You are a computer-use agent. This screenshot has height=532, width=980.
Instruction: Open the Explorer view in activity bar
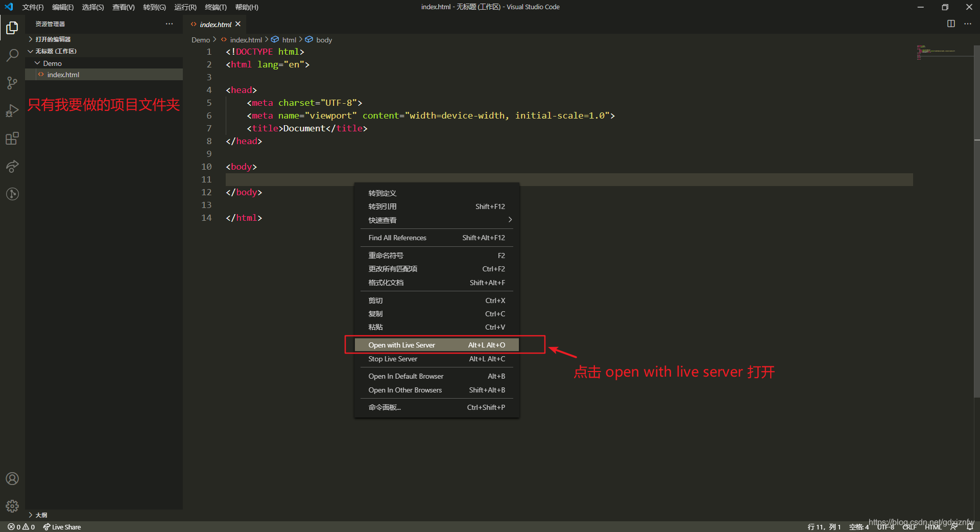coord(12,28)
